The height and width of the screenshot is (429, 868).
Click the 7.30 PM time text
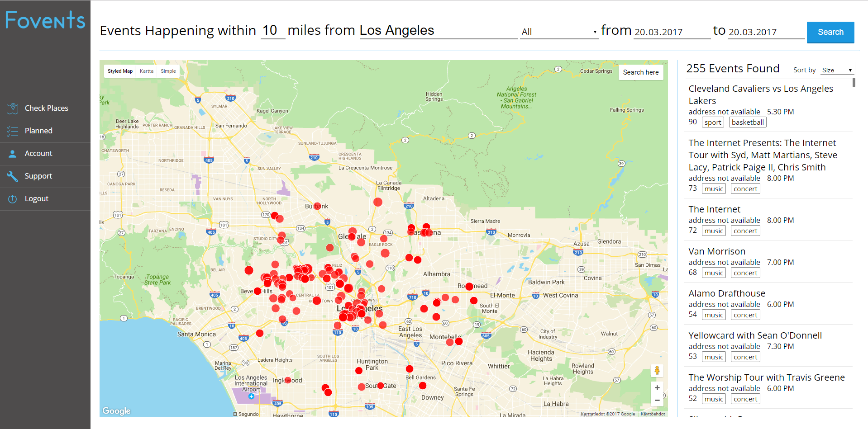click(780, 346)
